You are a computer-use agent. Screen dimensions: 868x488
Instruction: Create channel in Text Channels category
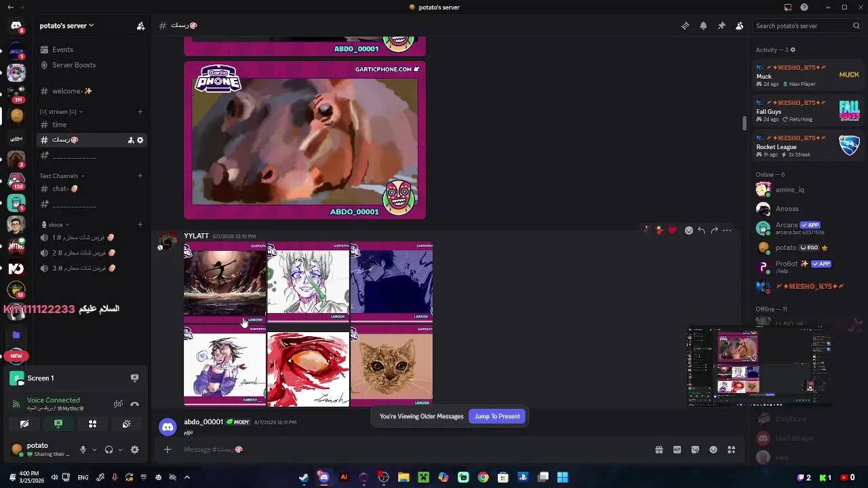point(140,176)
